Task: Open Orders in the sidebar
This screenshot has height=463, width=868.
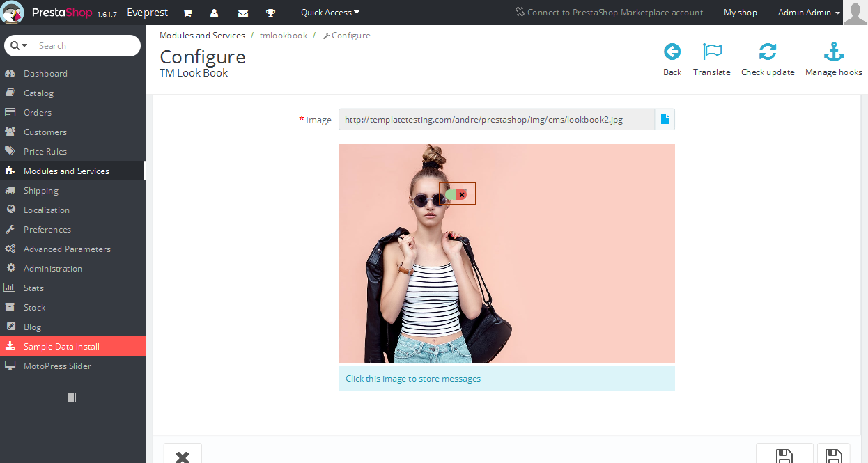Action: tap(72, 112)
